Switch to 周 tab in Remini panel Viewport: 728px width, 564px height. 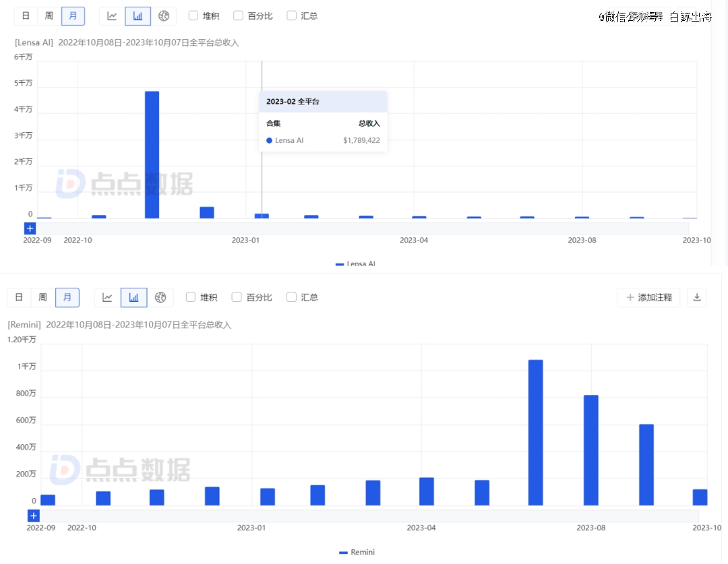click(42, 298)
